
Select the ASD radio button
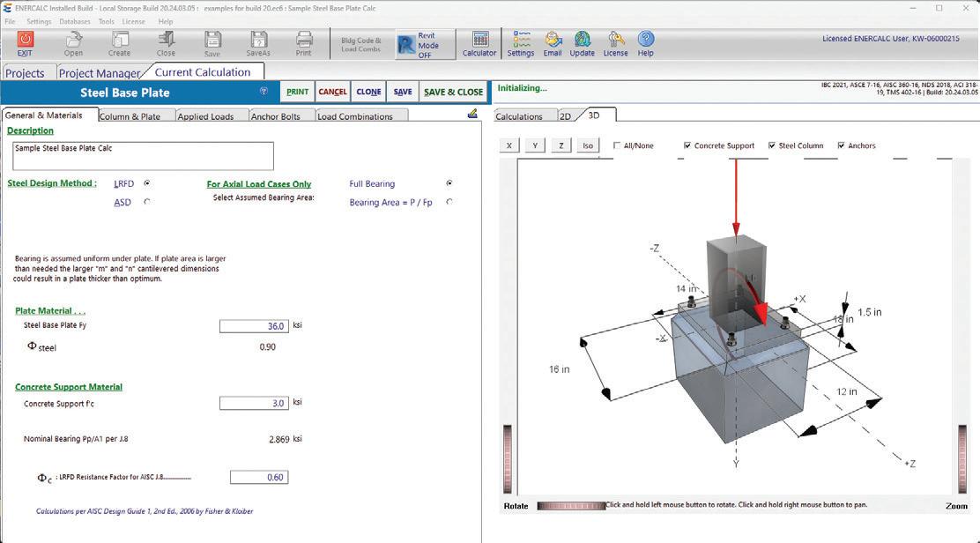[147, 202]
